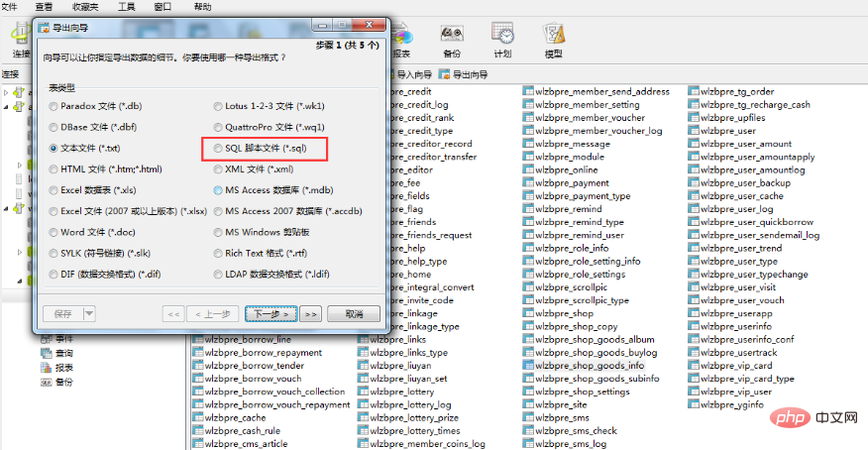This screenshot has height=450, width=868.
Task: Select table wlzbpre_member_voucher_log
Action: tap(598, 131)
